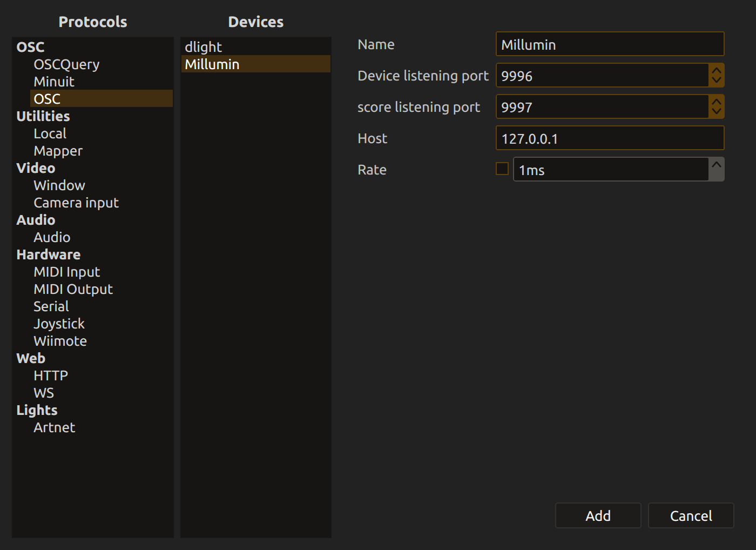Pick the Joystick hardware protocol
Screen dimensions: 756x550
click(x=59, y=324)
